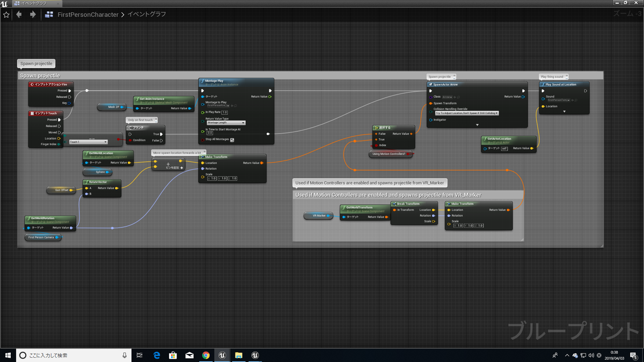644x362 pixels.
Task: Open the Montage to Play asset dropdown
Action: point(219,106)
